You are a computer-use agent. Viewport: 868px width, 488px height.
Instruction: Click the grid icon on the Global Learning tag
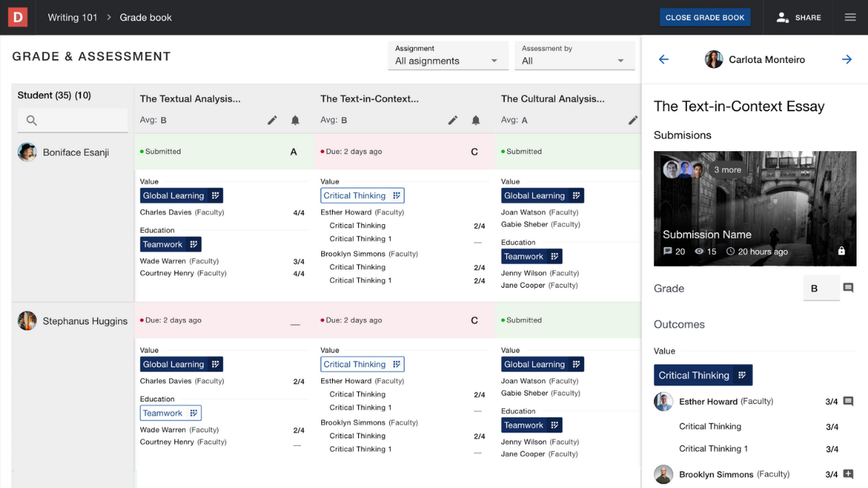coord(216,195)
